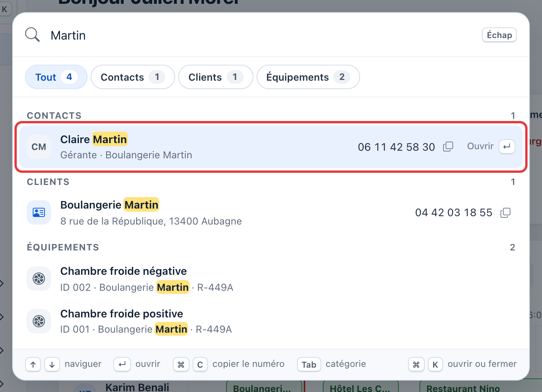
Task: Close the palette with the Échap button
Action: tap(499, 35)
